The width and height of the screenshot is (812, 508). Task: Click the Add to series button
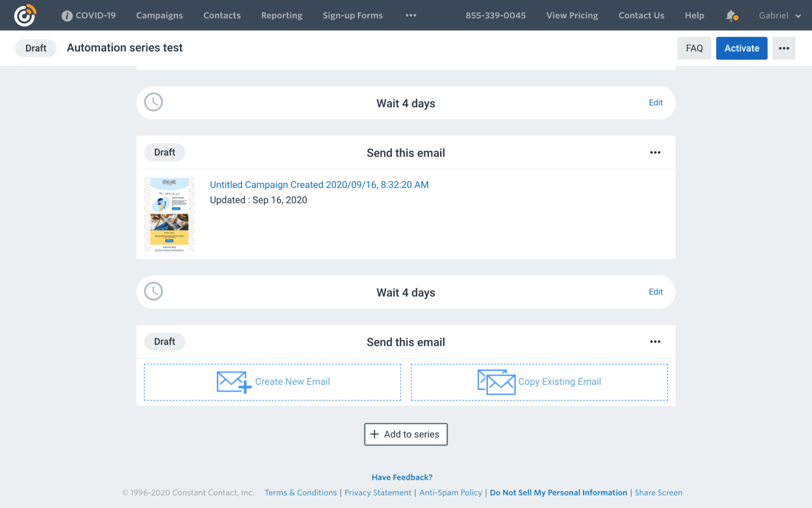(405, 434)
